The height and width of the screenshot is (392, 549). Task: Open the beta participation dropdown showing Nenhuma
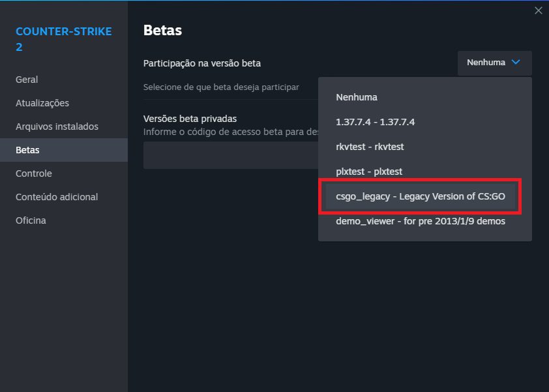pyautogui.click(x=494, y=63)
